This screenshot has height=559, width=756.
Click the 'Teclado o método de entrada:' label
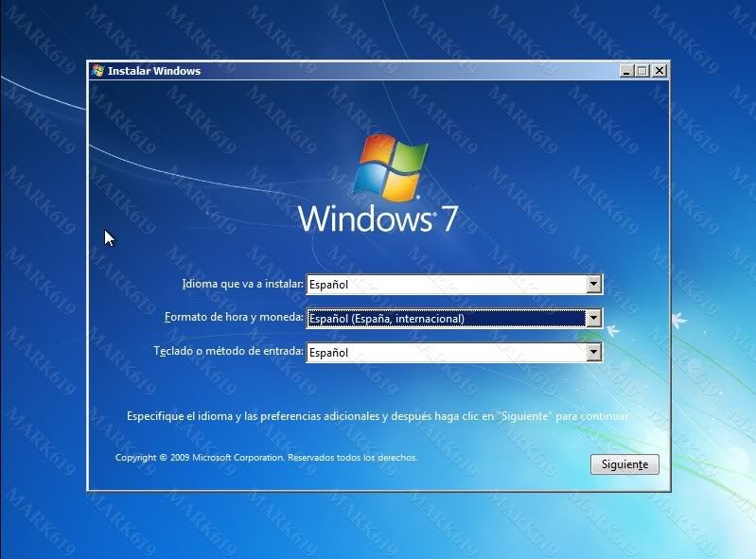coord(229,351)
